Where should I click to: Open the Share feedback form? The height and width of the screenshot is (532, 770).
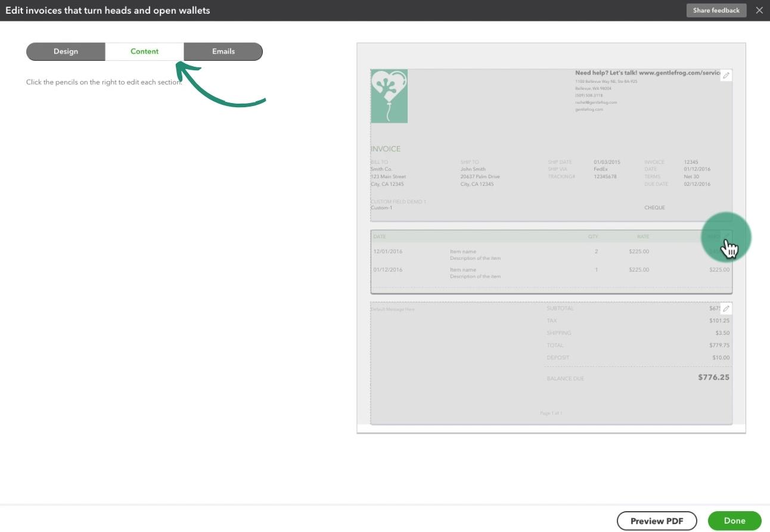pos(716,10)
